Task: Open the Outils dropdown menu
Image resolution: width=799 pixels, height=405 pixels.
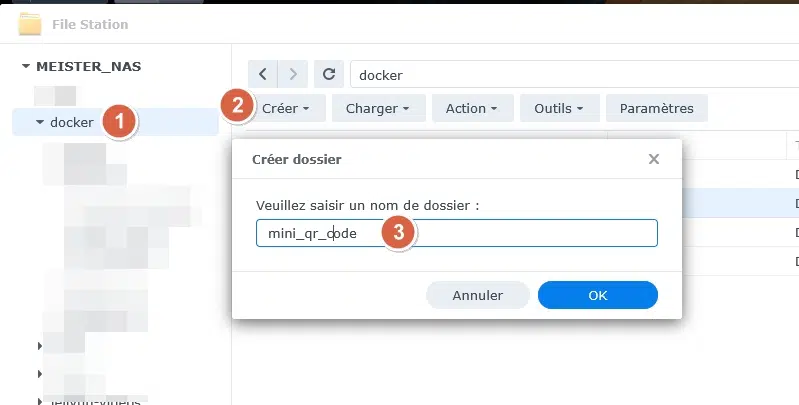Action: coord(559,108)
